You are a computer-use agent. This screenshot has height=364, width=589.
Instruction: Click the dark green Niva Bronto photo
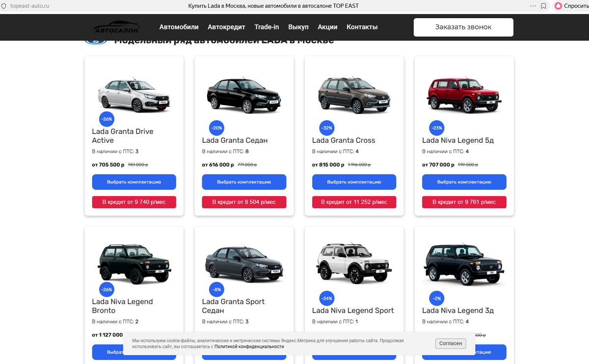pos(134,264)
